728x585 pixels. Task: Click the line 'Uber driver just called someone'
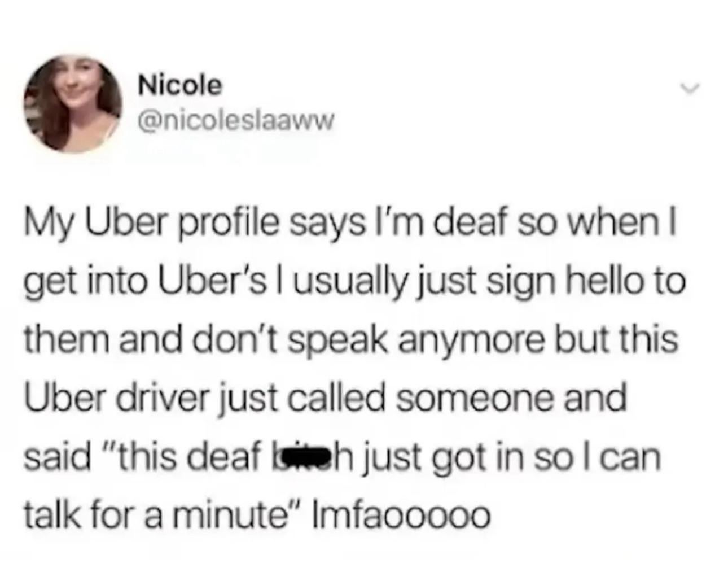click(325, 399)
